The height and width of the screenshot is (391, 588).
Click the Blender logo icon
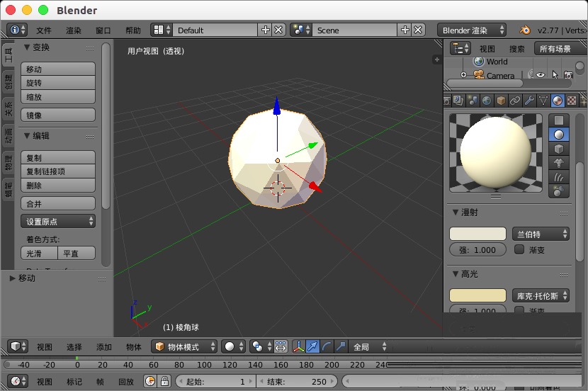point(525,30)
